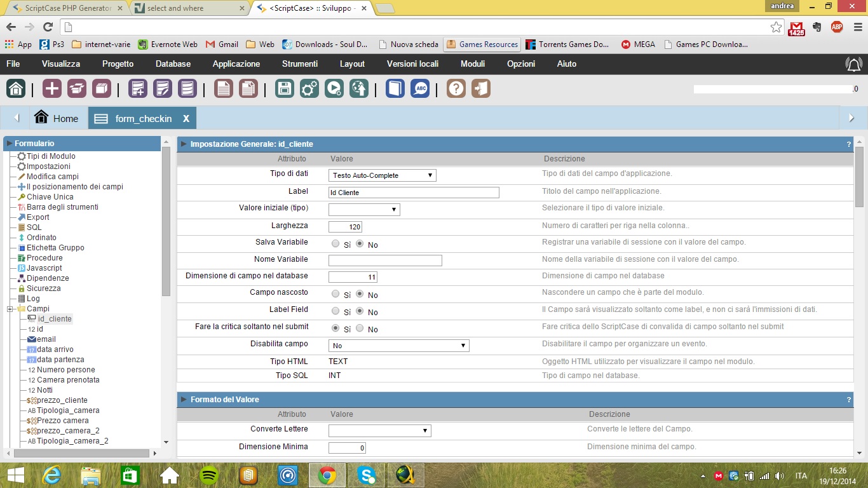Expand the Converte Lettere dropdown
This screenshot has width=868, height=488.
coord(379,431)
